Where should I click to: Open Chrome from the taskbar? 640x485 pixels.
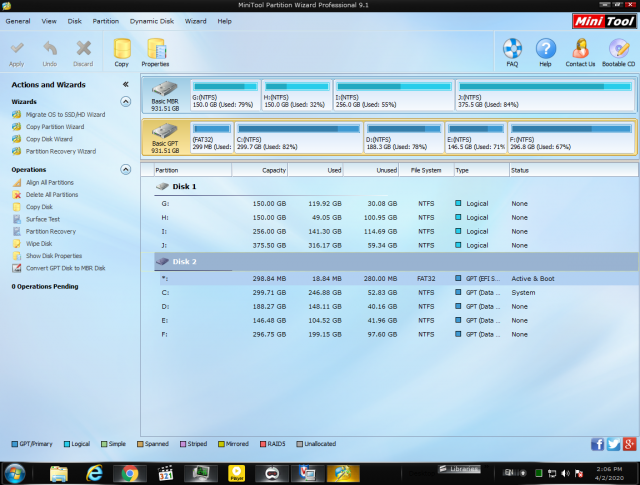129,473
